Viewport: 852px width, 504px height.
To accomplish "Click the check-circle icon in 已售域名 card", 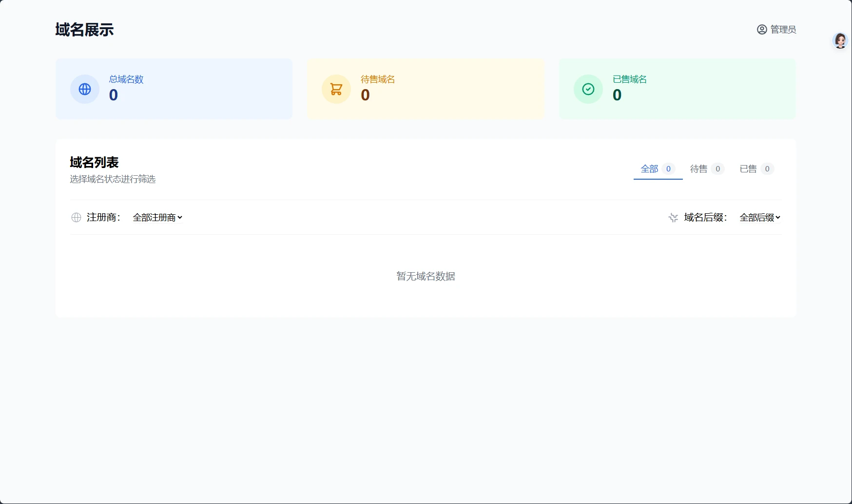I will click(x=588, y=89).
